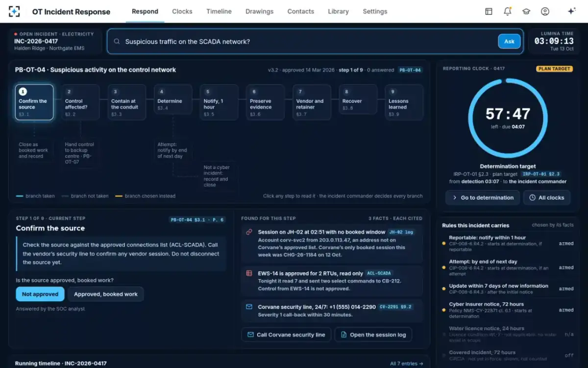Open the Clocks tab
Screen dimensions: 588x368
[x=182, y=11]
